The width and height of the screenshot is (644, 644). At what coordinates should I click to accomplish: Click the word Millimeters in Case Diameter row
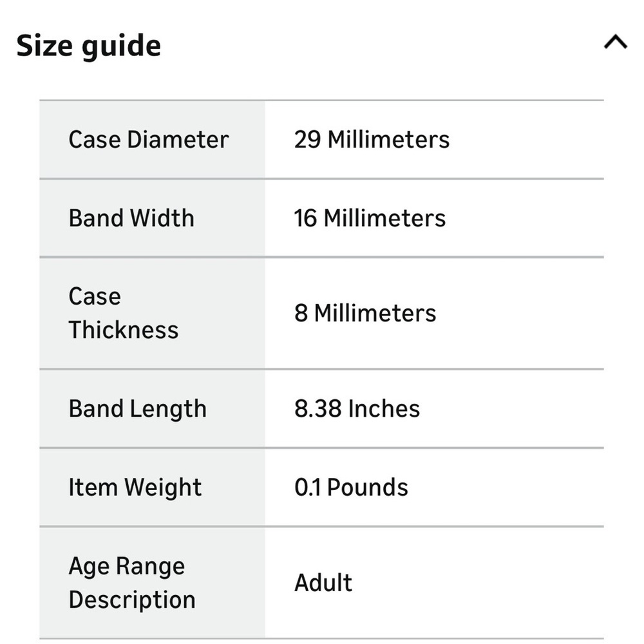[x=388, y=140]
